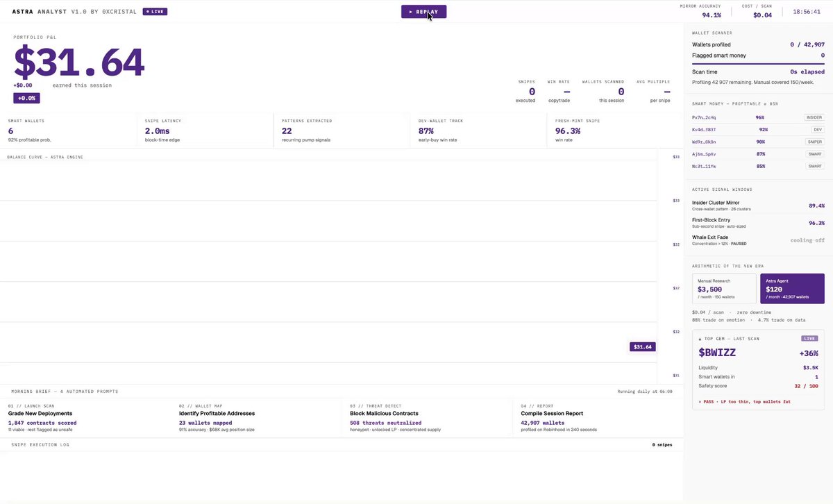Screen dimensions: 833x504
Task: Click the wallet address Kv4d…f83T
Action: pyautogui.click(x=703, y=130)
